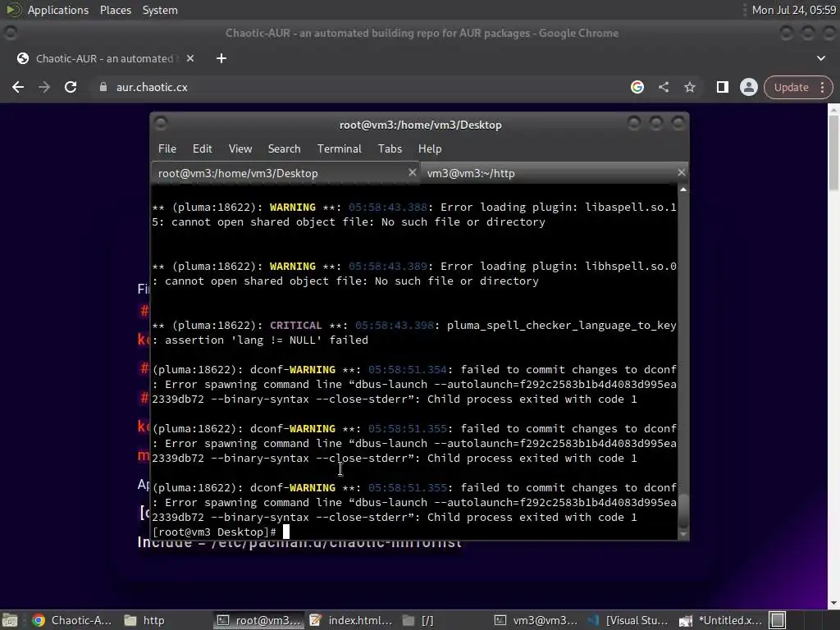Close the Chaotic-AUR browser tab
Image resolution: width=840 pixels, height=630 pixels.
(190, 58)
